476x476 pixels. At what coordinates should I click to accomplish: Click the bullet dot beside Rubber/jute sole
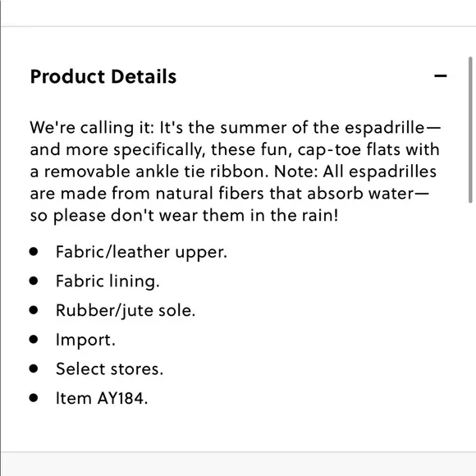pyautogui.click(x=34, y=310)
